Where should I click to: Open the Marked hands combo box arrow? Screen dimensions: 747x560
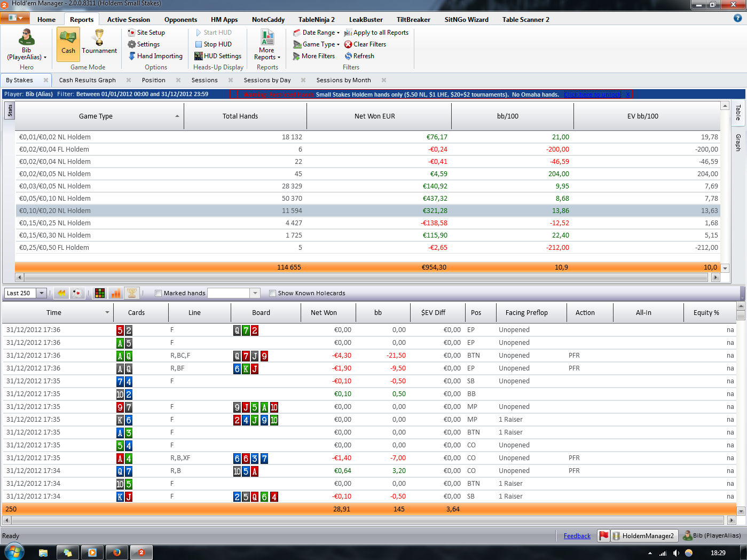tap(255, 293)
